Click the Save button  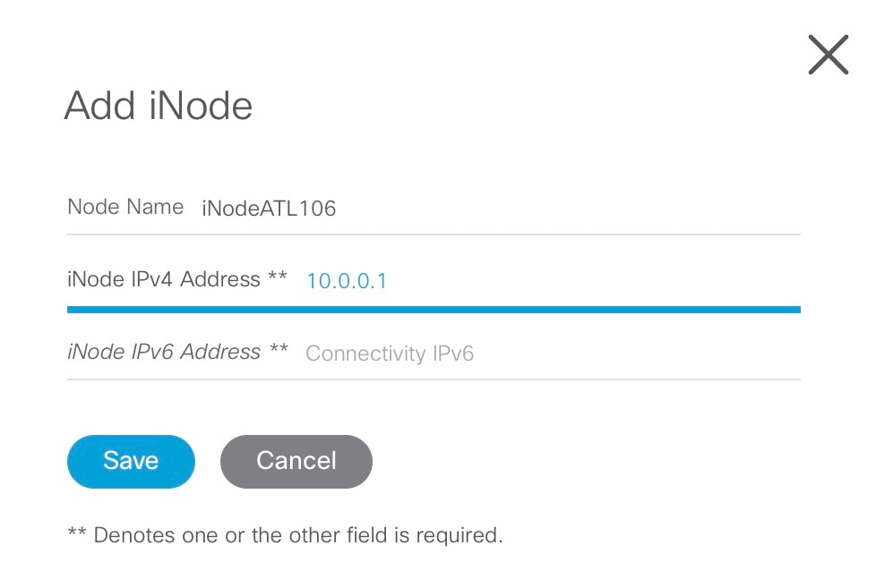coord(132,461)
